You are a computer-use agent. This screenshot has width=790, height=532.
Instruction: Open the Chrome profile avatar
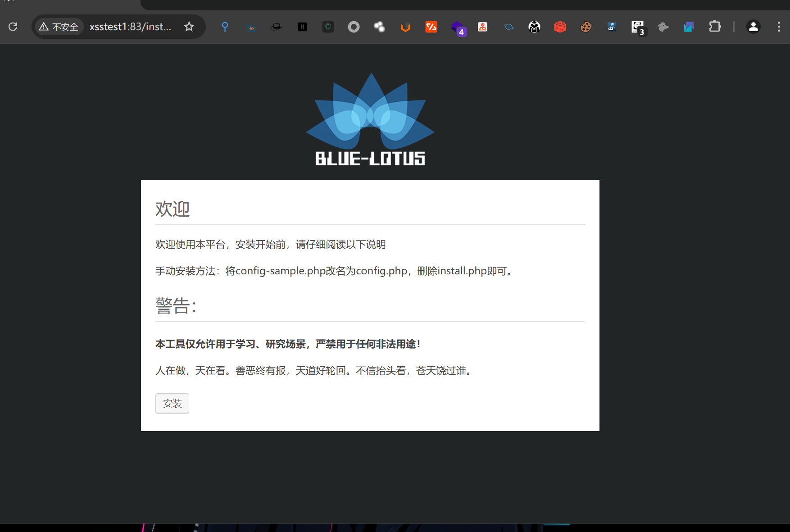754,27
